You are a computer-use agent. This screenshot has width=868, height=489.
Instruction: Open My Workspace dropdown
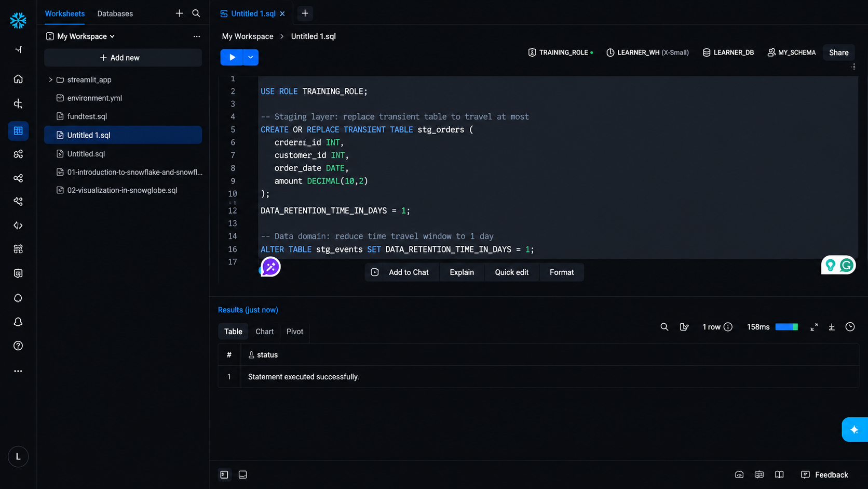click(80, 36)
